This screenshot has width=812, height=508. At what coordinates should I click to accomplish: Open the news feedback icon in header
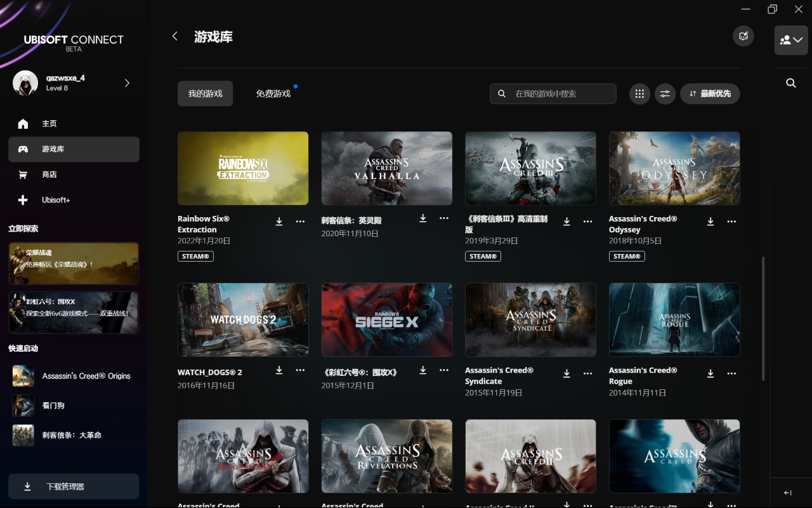[x=743, y=36]
